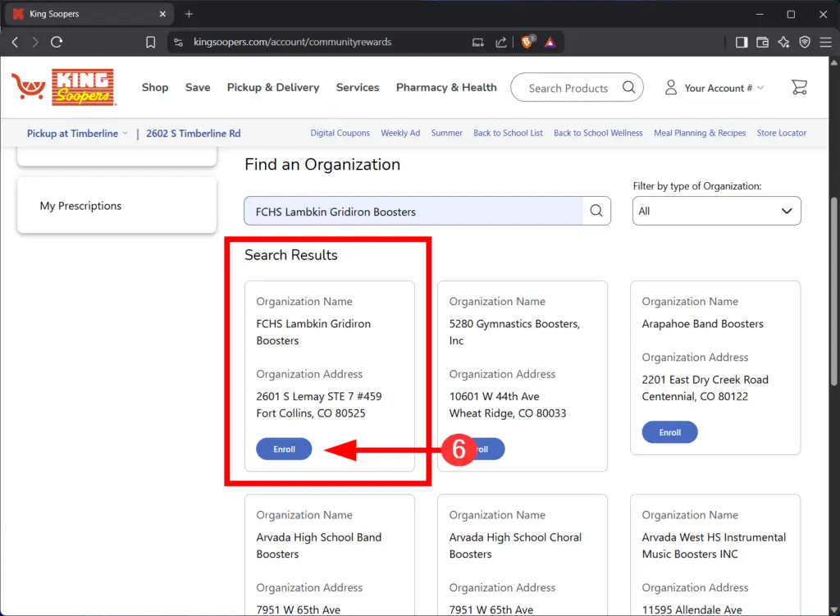Toggle the browser sidebar panel icon
This screenshot has height=616, width=840.
tap(742, 42)
